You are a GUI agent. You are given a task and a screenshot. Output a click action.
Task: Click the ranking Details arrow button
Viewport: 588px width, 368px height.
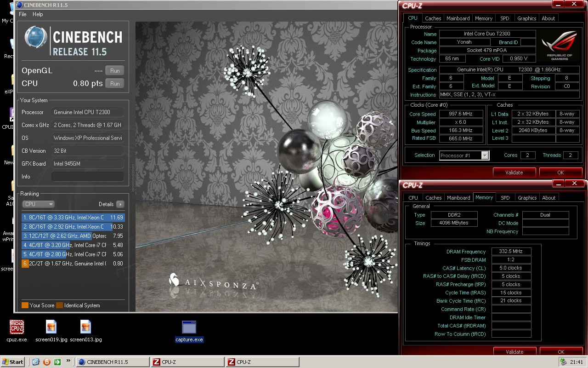point(120,204)
